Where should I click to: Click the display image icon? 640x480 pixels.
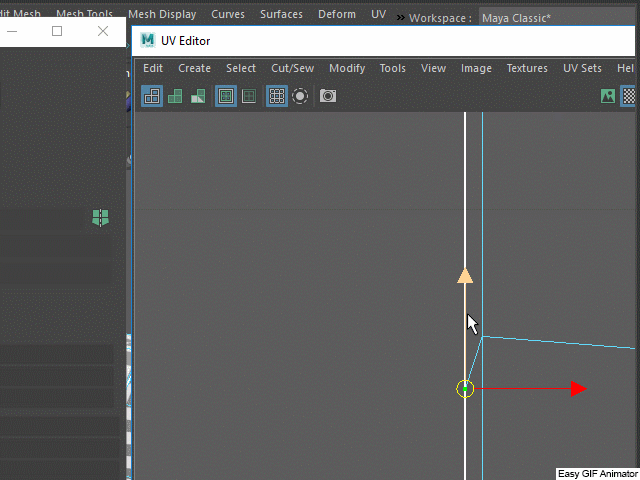point(608,96)
